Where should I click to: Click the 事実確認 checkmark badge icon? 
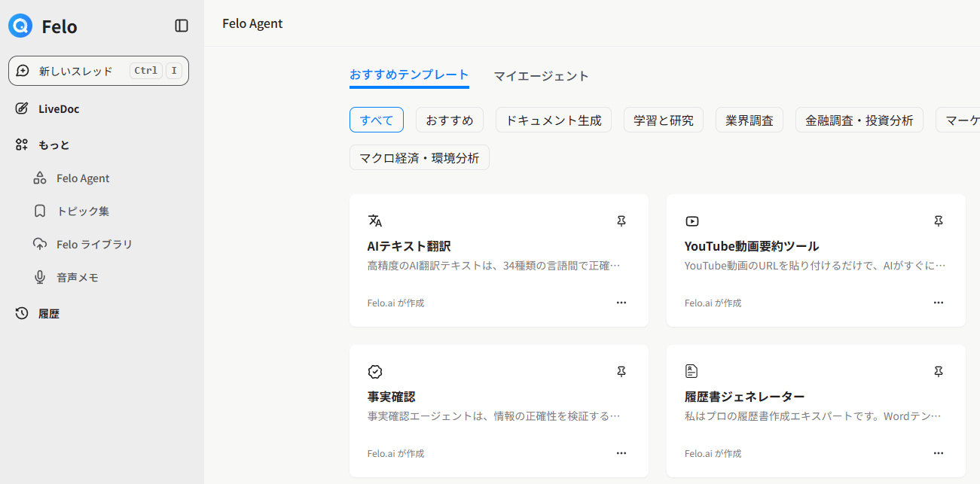coord(375,372)
